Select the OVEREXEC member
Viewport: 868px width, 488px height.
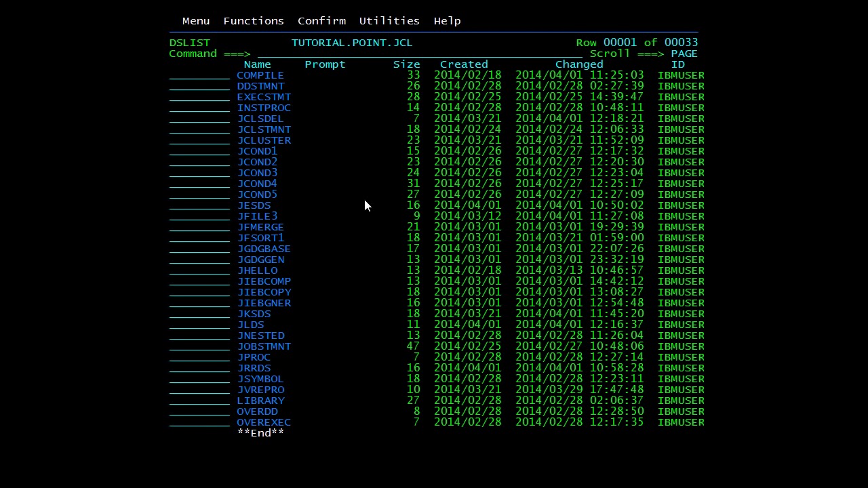pos(264,422)
